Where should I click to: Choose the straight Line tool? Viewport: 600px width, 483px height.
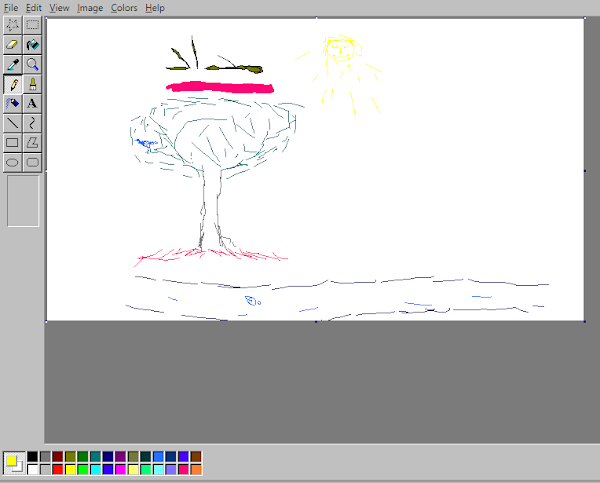[x=12, y=123]
